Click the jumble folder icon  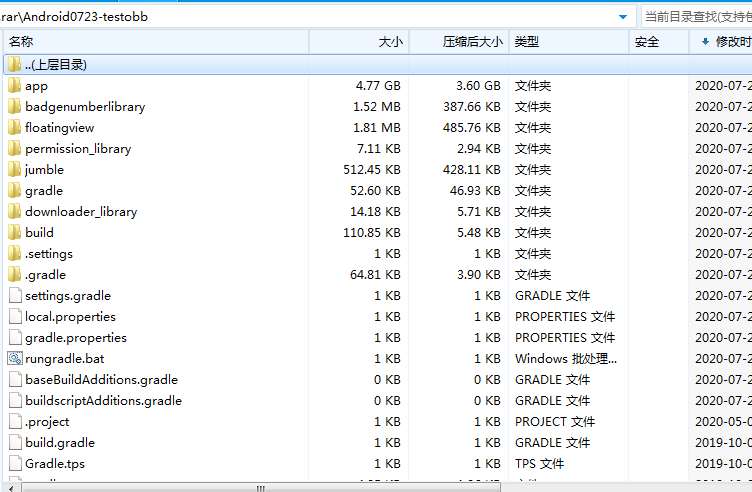pyautogui.click(x=14, y=169)
